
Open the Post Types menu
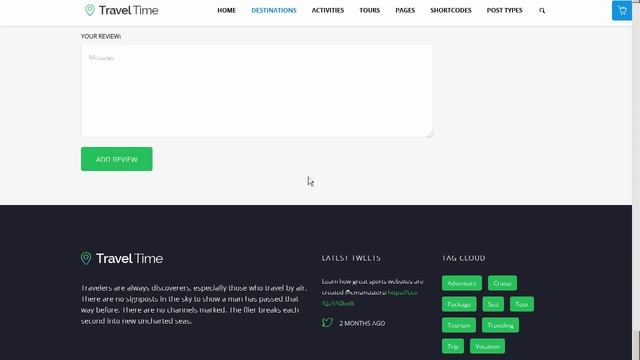pos(504,10)
